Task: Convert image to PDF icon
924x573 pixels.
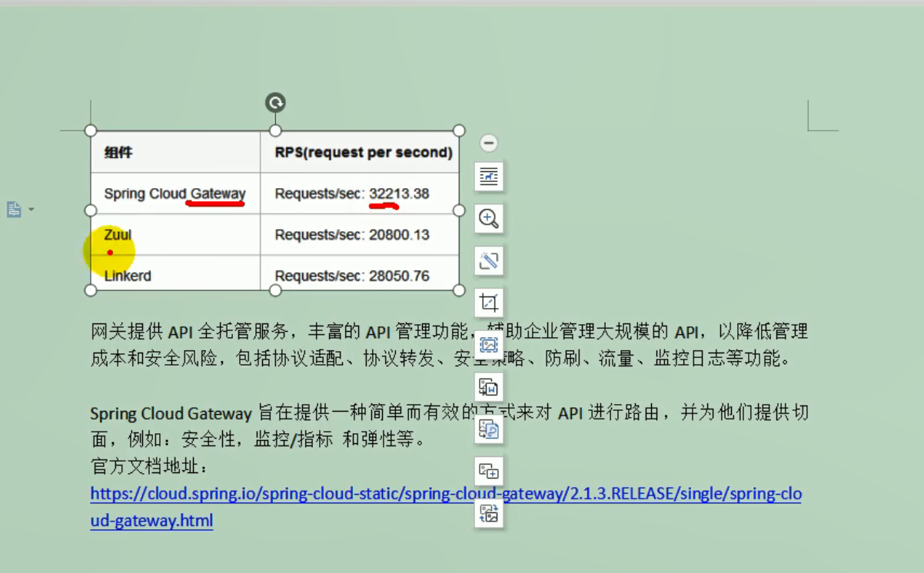Action: point(489,429)
